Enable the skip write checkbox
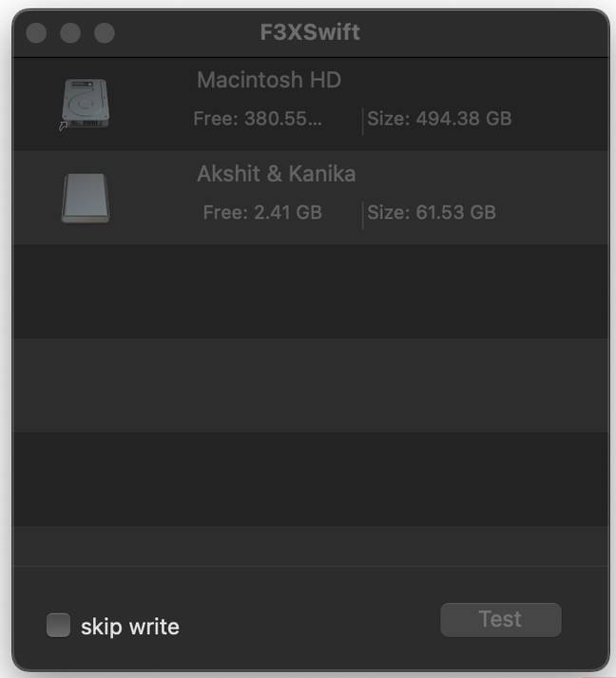The image size is (616, 678). click(59, 626)
